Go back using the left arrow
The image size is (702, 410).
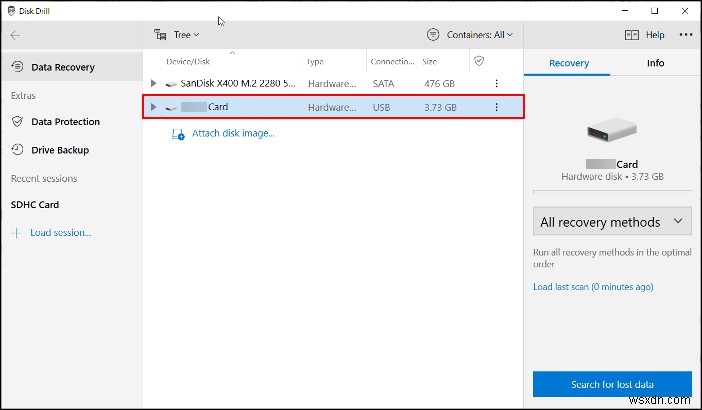pos(15,35)
